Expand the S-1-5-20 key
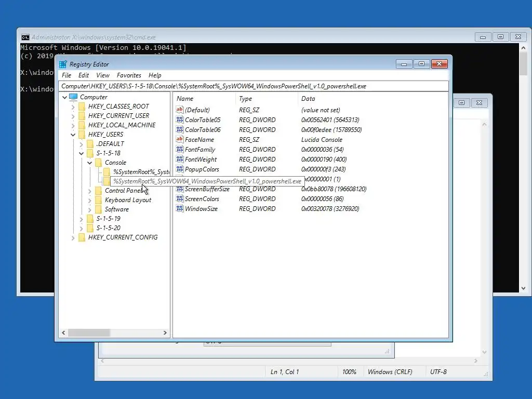The image size is (532, 399). coord(82,229)
